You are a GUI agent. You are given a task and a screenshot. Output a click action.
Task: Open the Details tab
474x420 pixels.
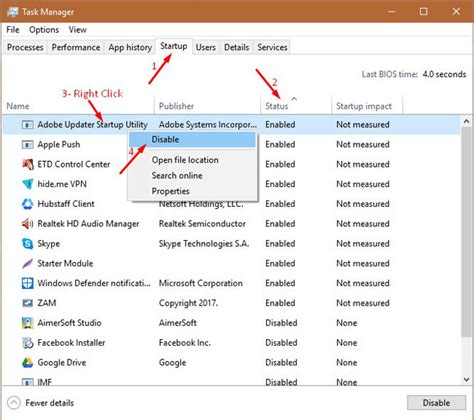(x=237, y=47)
